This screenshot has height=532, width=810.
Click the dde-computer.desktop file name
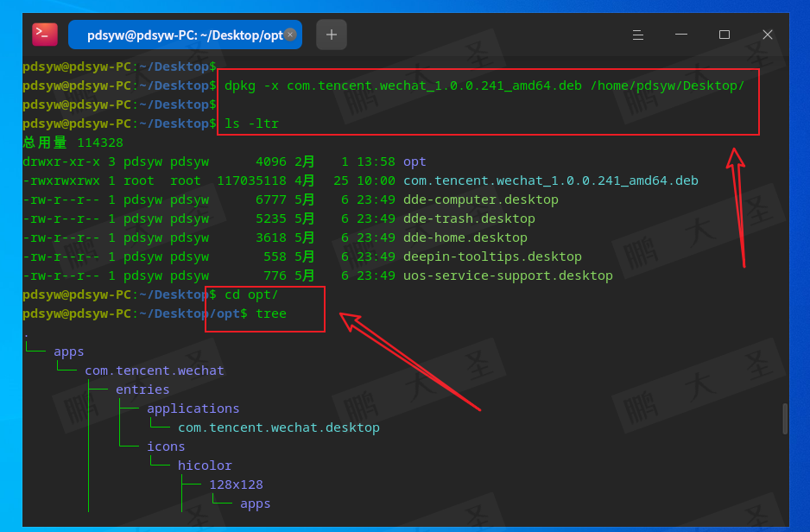(x=480, y=199)
